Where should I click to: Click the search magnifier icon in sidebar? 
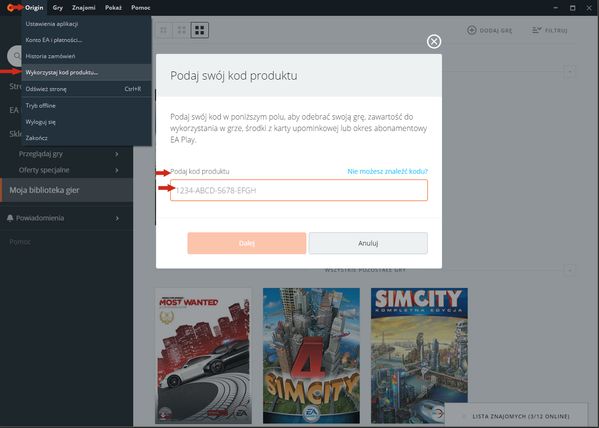[16, 56]
